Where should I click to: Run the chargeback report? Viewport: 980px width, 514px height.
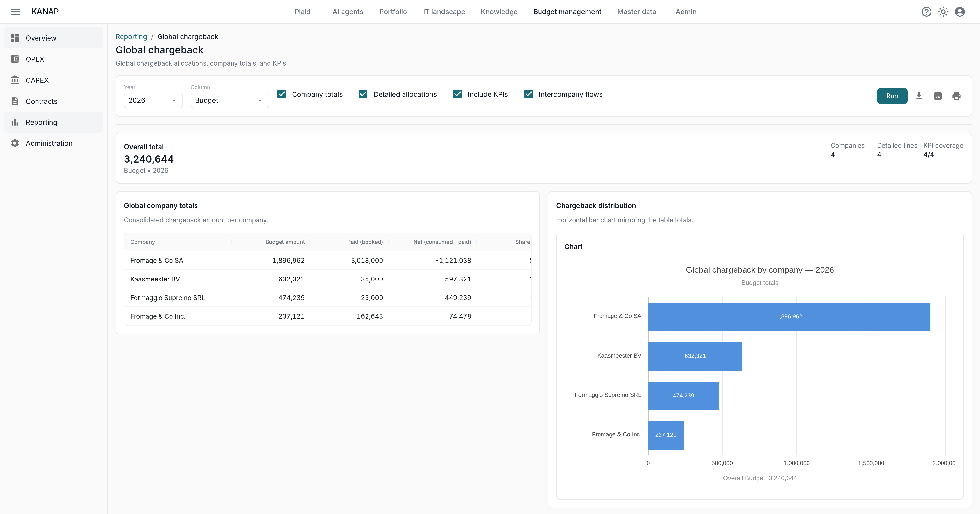click(892, 96)
